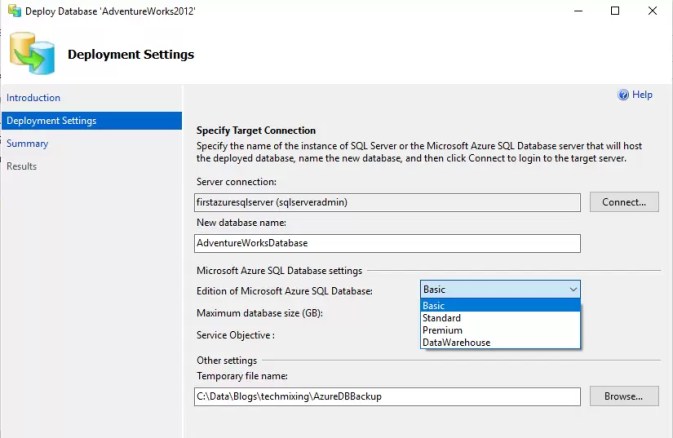Click the Connect... button
This screenshot has height=438, width=673.
click(624, 202)
